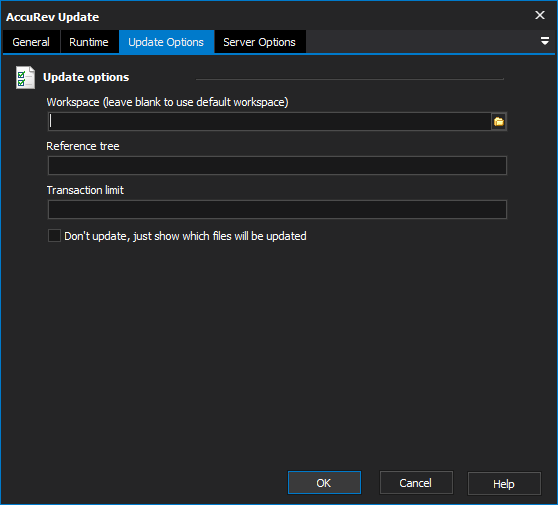Confirm with the OK button
This screenshot has height=505, width=558.
click(x=324, y=483)
